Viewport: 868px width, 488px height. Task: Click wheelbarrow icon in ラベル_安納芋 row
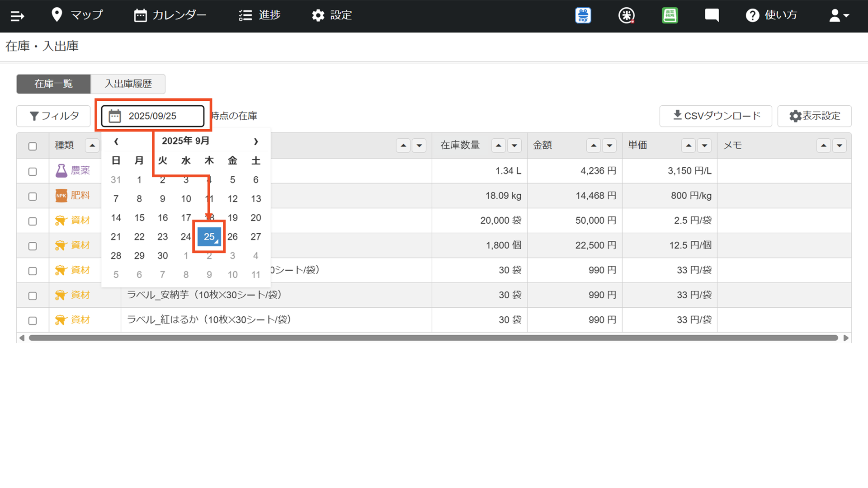click(61, 295)
